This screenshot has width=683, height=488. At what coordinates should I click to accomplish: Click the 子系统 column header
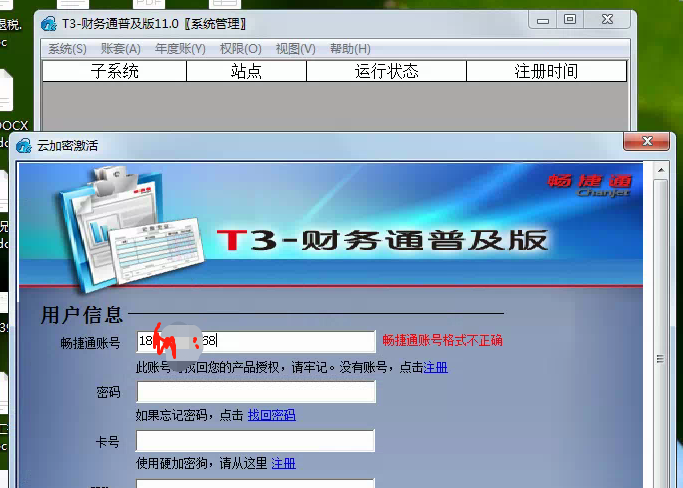tap(115, 71)
